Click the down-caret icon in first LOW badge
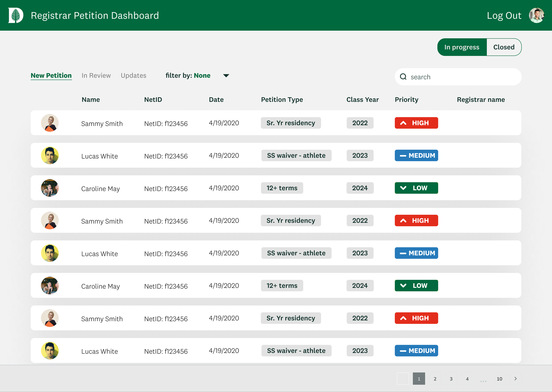Screen dimensions: 552x392 click(403, 188)
